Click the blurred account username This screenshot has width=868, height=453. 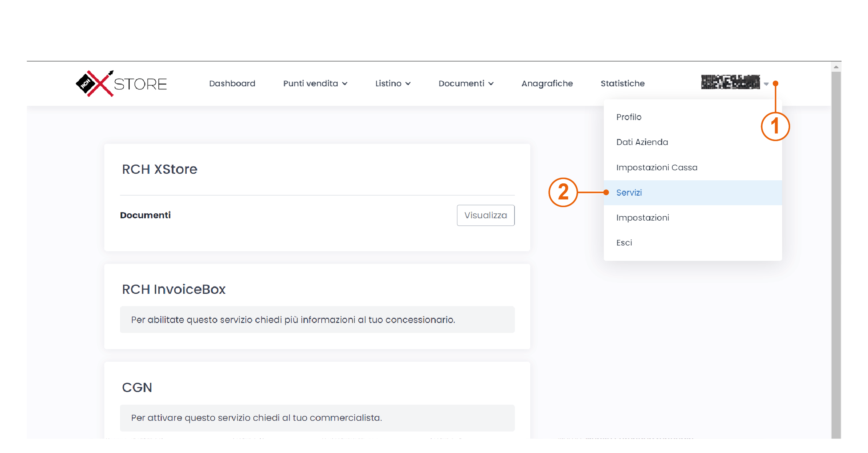730,82
